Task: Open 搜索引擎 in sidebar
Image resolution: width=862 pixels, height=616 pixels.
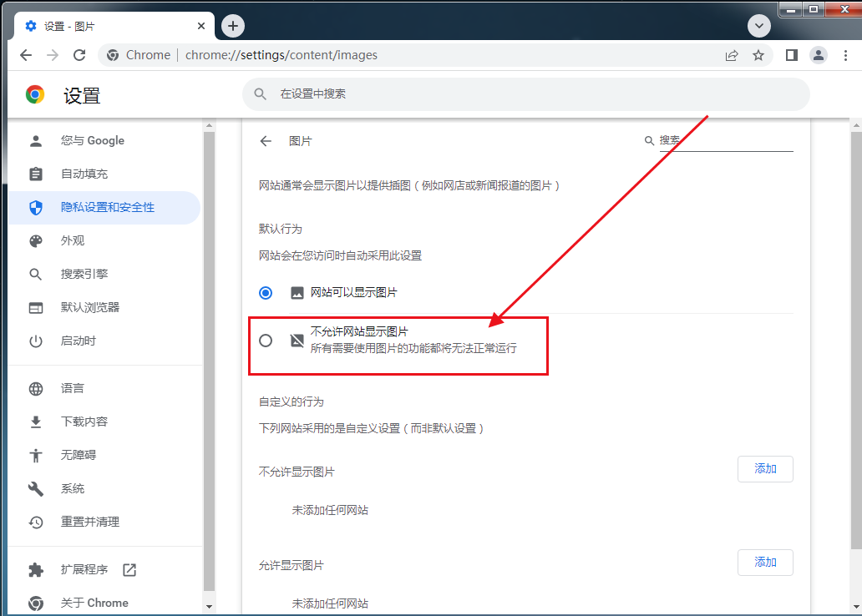Action: 104,275
